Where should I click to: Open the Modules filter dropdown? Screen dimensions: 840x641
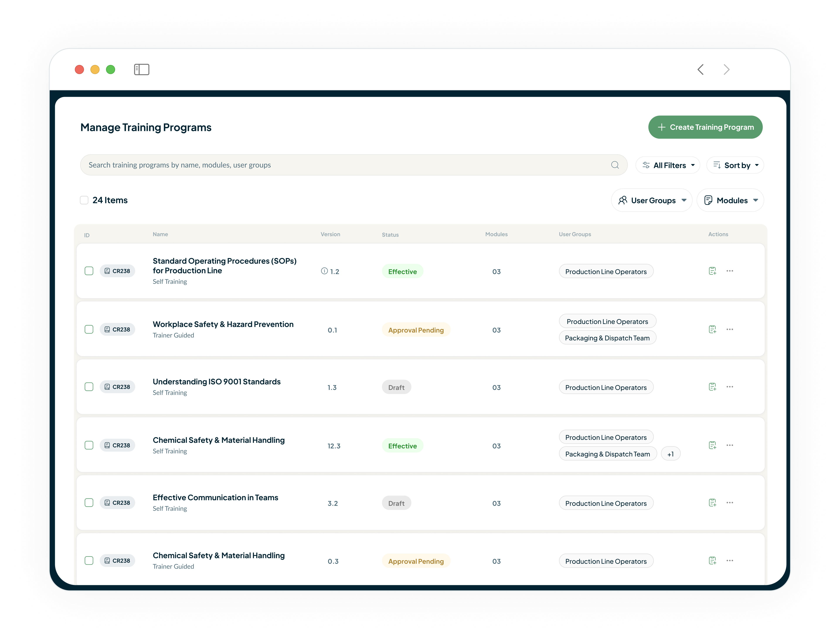pos(730,200)
